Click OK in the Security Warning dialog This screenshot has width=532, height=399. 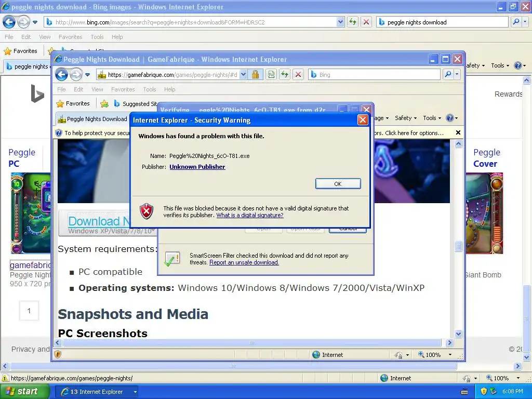click(338, 183)
